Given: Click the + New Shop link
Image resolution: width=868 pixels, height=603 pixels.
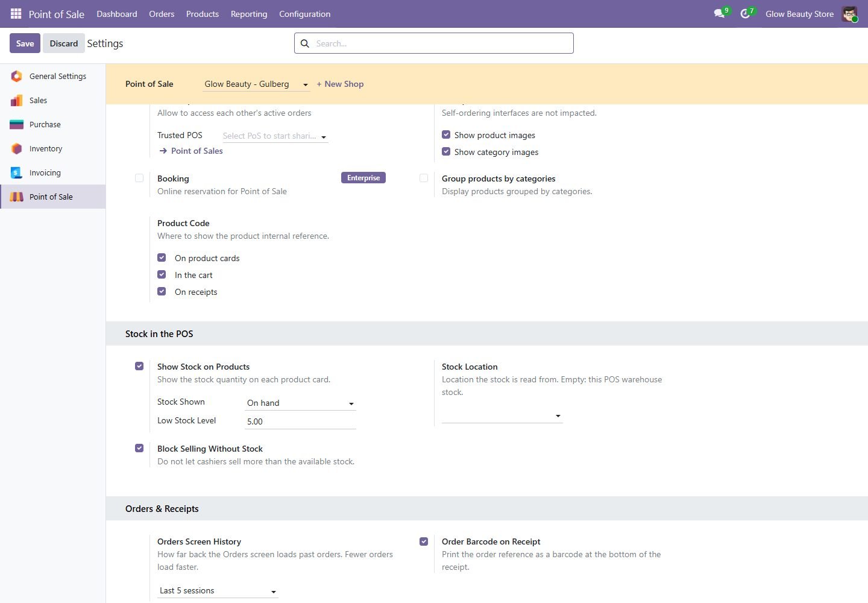Looking at the screenshot, I should [x=340, y=84].
